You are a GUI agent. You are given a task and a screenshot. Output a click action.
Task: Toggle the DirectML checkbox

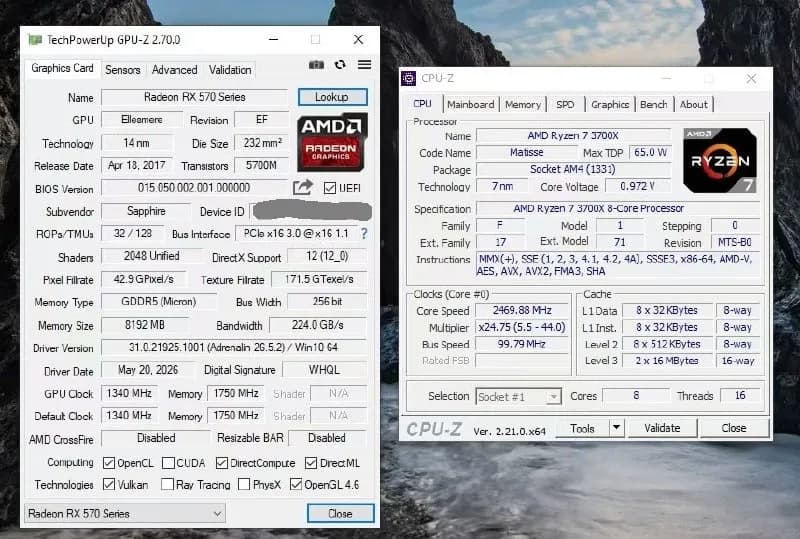point(311,463)
